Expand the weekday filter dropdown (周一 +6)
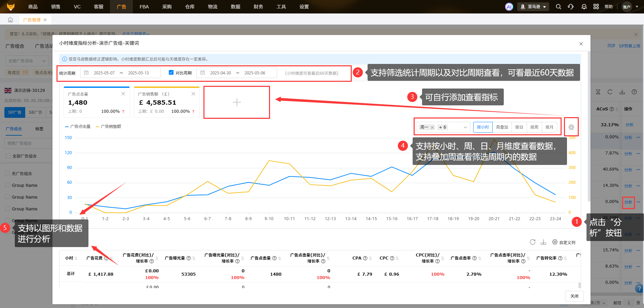Screen dimensions: 644x308 (465, 127)
